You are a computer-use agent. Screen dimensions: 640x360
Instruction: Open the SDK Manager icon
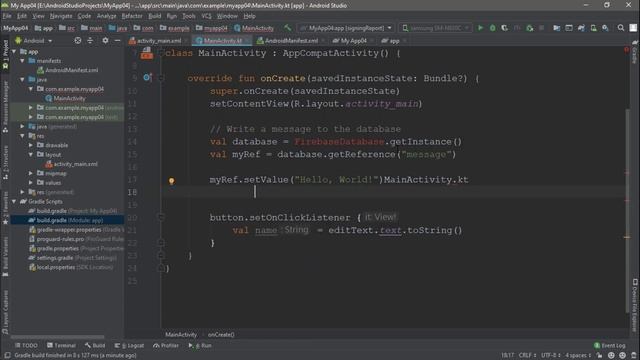tap(606, 28)
